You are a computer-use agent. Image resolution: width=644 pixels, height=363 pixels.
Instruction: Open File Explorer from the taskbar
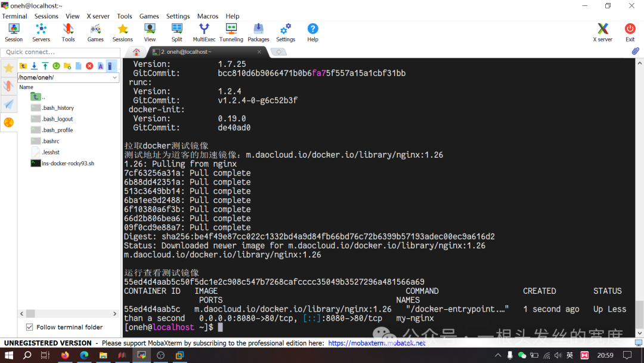tap(103, 355)
